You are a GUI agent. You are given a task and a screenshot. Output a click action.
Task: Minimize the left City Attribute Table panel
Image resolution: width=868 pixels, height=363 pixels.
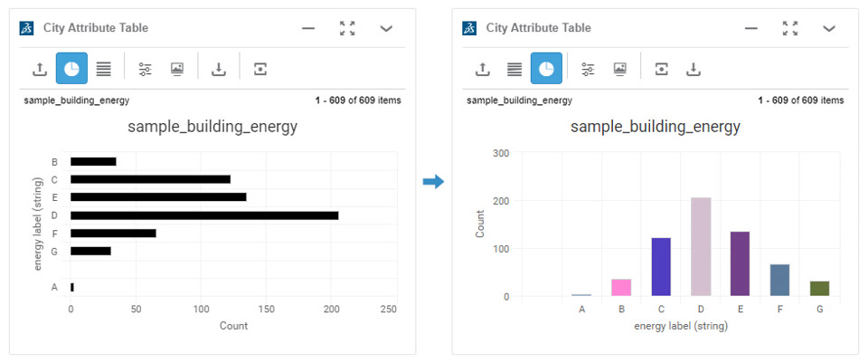point(308,28)
